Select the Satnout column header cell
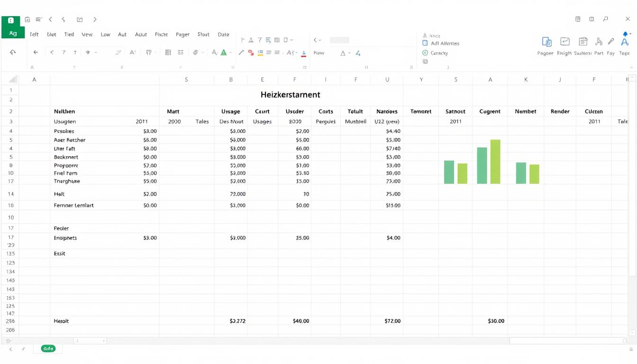The image size is (637, 364). (455, 112)
